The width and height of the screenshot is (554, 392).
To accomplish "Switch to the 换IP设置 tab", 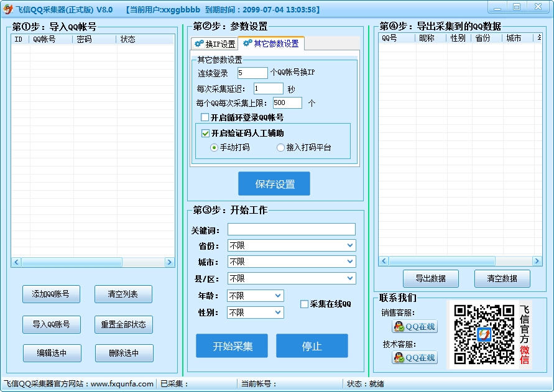I will point(215,43).
